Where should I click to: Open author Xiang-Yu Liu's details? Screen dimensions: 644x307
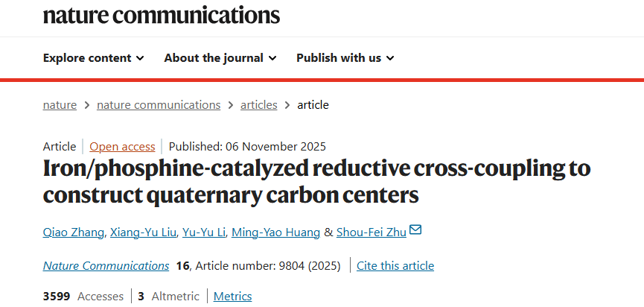coord(143,232)
